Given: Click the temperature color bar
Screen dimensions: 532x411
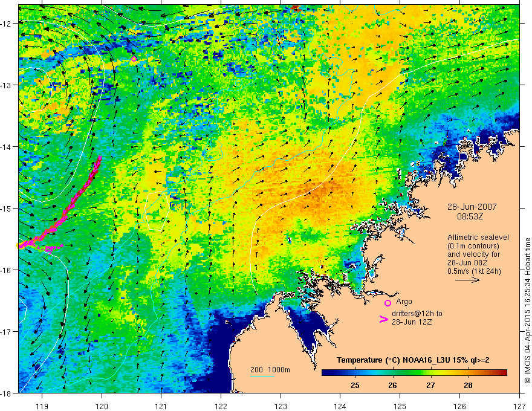Looking at the screenshot, I should [x=414, y=373].
